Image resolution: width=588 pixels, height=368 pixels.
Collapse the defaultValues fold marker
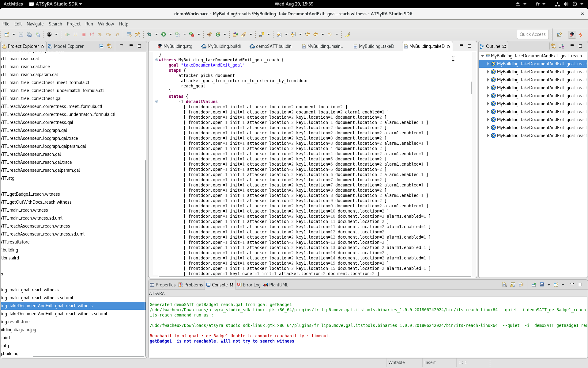[x=156, y=102]
